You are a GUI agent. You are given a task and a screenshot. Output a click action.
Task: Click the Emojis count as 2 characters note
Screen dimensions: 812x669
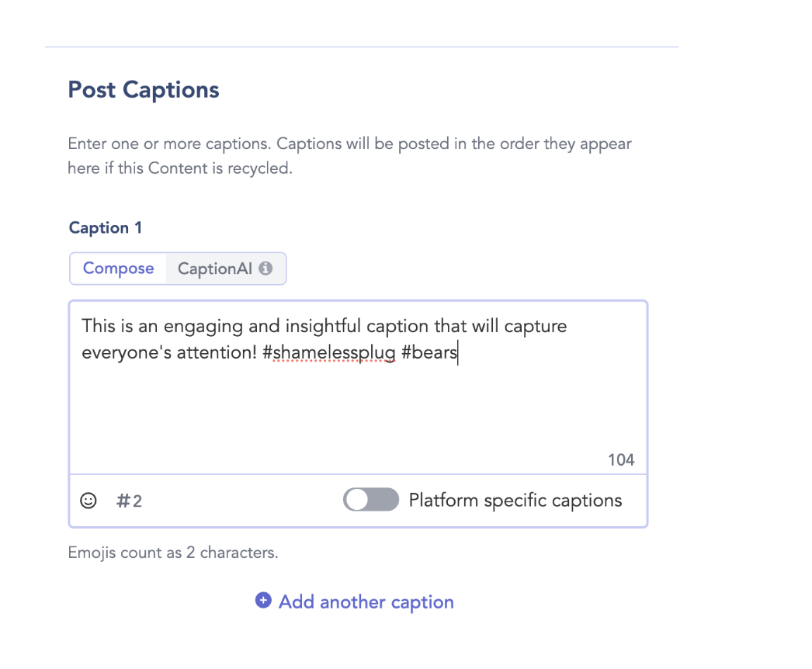pos(173,553)
